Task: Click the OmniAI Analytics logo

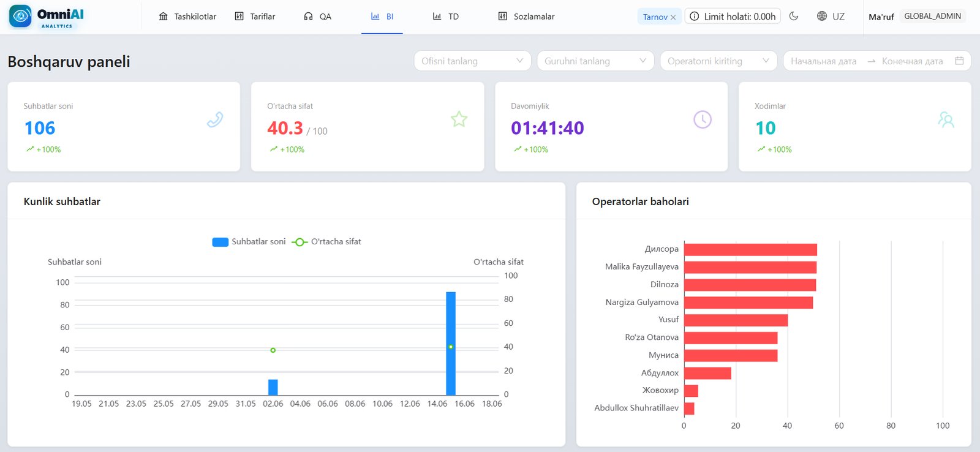Action: tap(47, 17)
